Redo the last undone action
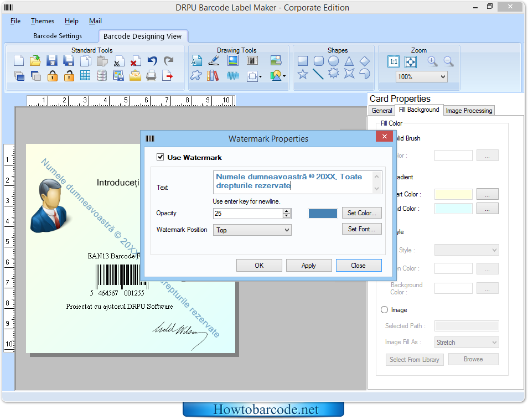The width and height of the screenshot is (528, 420). coord(168,61)
